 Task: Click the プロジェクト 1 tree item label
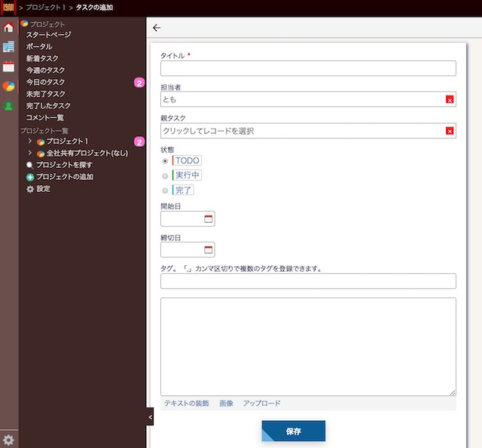coord(67,142)
